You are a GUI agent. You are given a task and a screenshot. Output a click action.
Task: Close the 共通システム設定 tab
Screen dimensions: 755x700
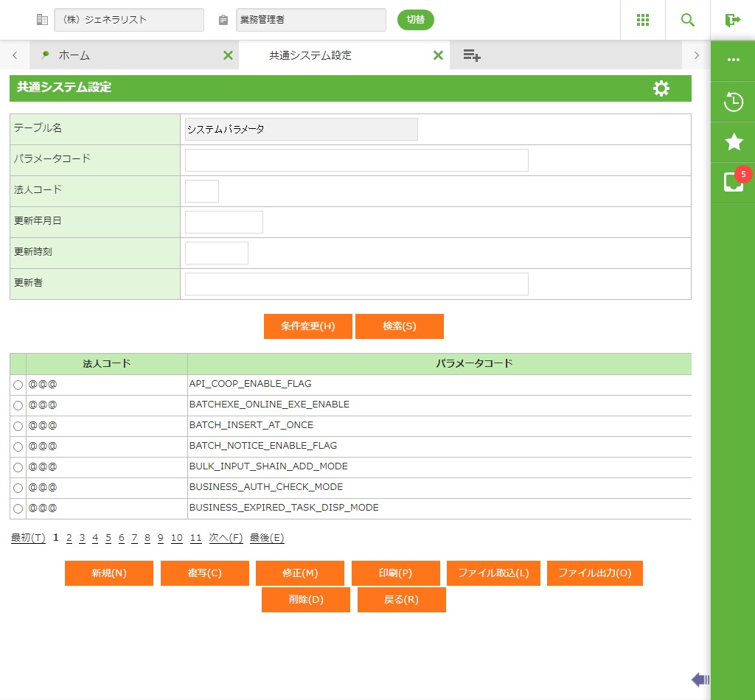click(438, 55)
